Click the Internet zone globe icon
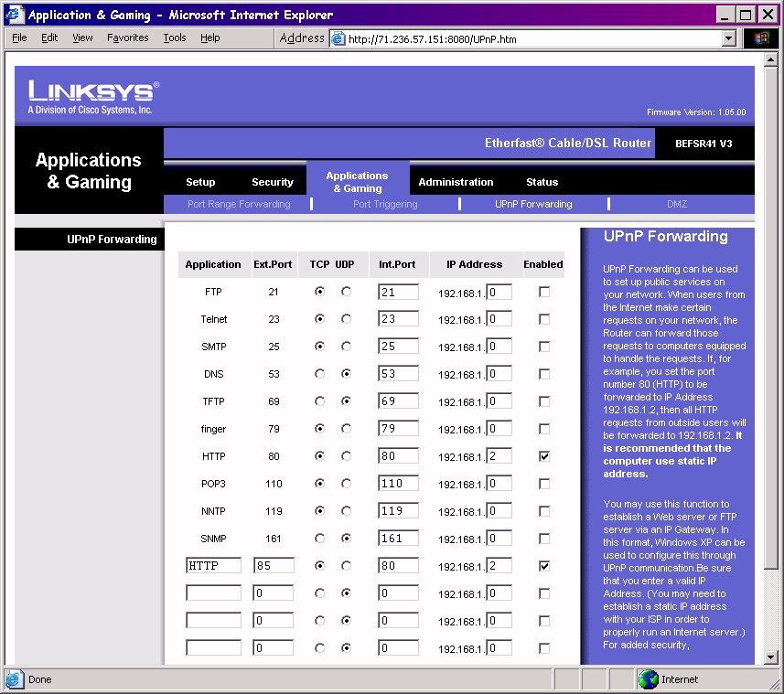The width and height of the screenshot is (784, 694). 648,679
